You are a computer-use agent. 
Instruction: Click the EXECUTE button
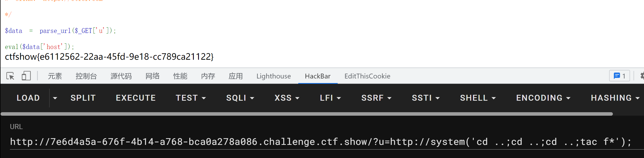136,98
